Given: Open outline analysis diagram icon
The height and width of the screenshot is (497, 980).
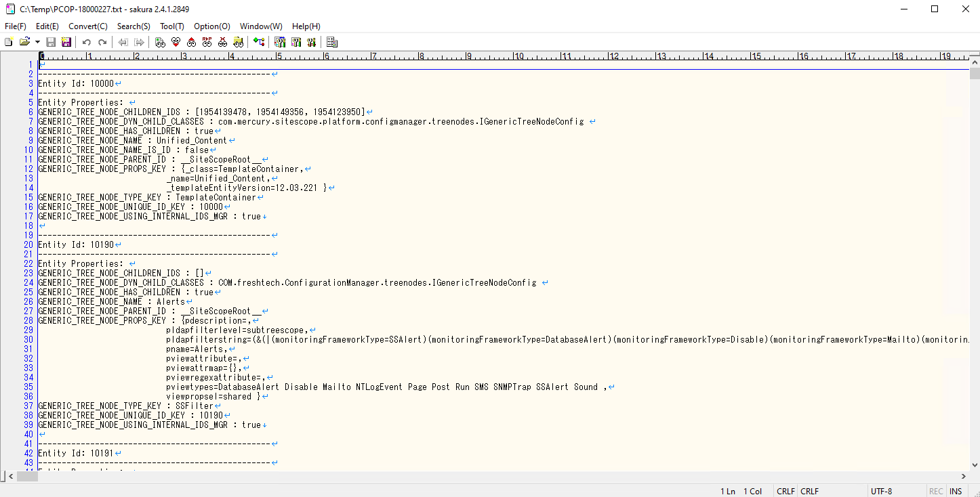Looking at the screenshot, I should tap(259, 42).
